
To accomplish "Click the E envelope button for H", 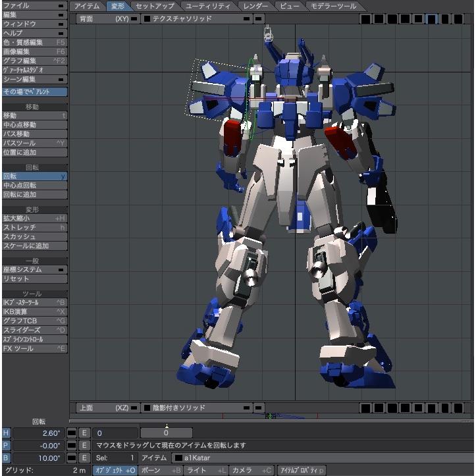I will pos(84,433).
